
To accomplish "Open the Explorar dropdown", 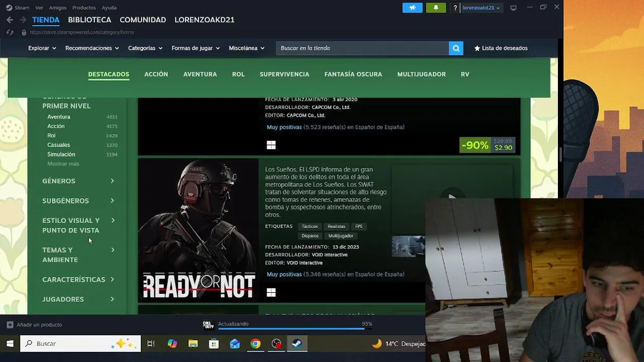I will point(42,48).
